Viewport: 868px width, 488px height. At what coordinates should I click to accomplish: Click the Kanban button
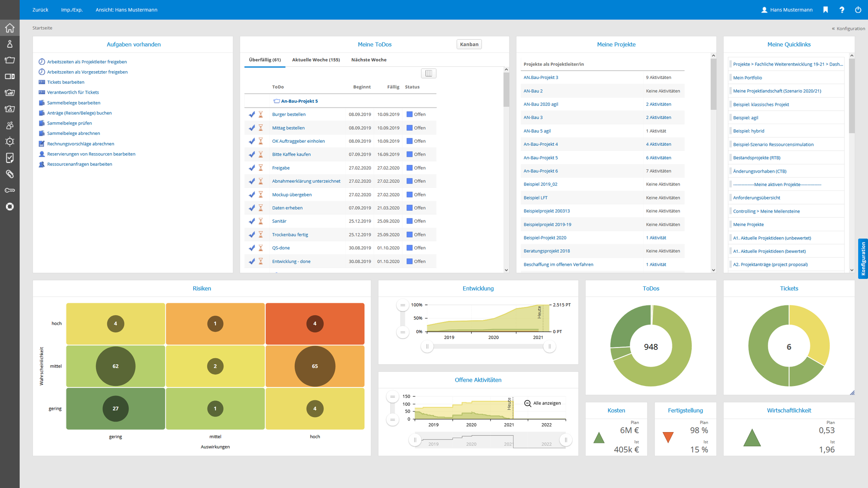[x=469, y=44]
